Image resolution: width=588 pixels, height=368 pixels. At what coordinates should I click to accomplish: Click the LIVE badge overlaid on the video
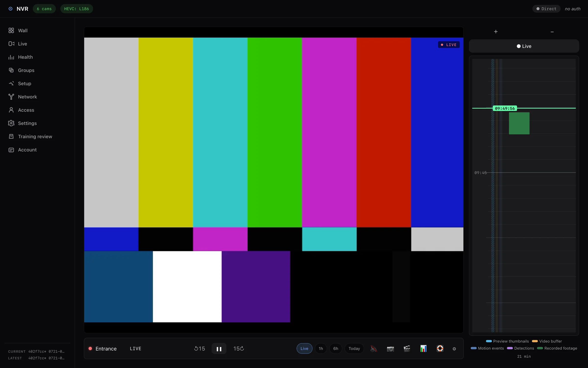point(449,45)
